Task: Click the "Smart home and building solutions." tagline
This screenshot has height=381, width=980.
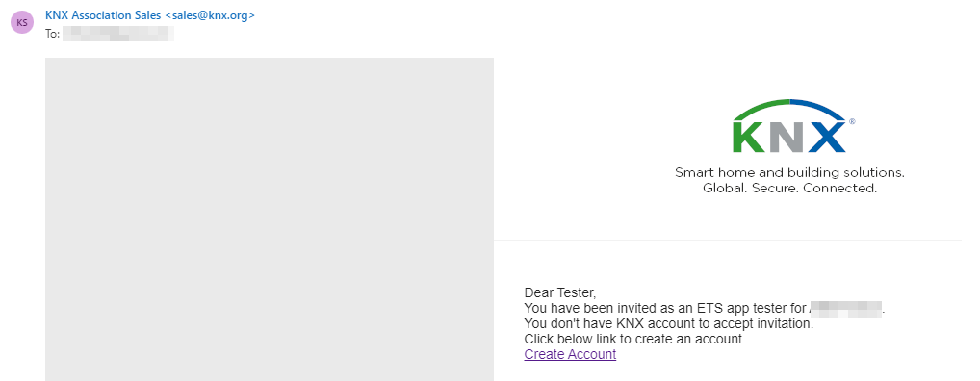Action: click(789, 172)
